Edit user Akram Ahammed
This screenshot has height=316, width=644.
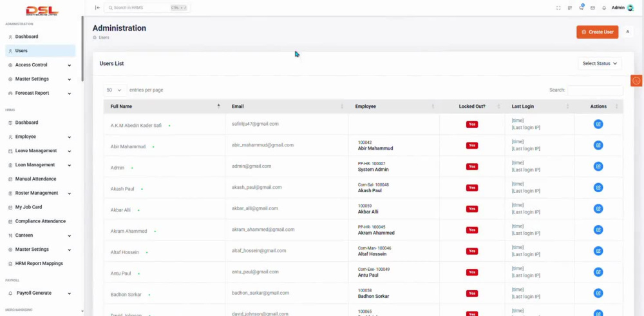click(598, 230)
